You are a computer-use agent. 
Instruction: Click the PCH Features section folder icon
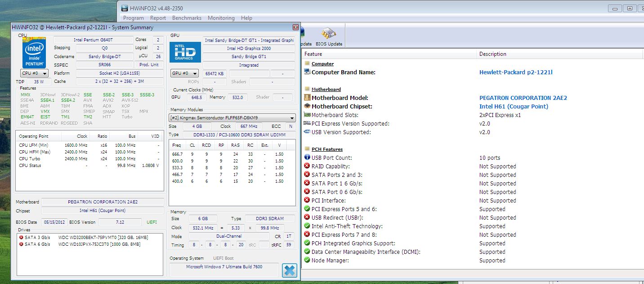pos(307,149)
